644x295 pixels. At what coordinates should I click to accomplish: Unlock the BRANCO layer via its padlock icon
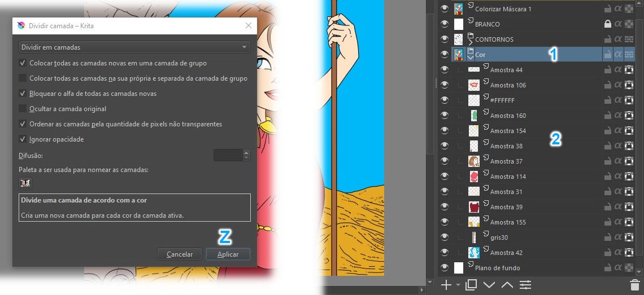point(607,24)
